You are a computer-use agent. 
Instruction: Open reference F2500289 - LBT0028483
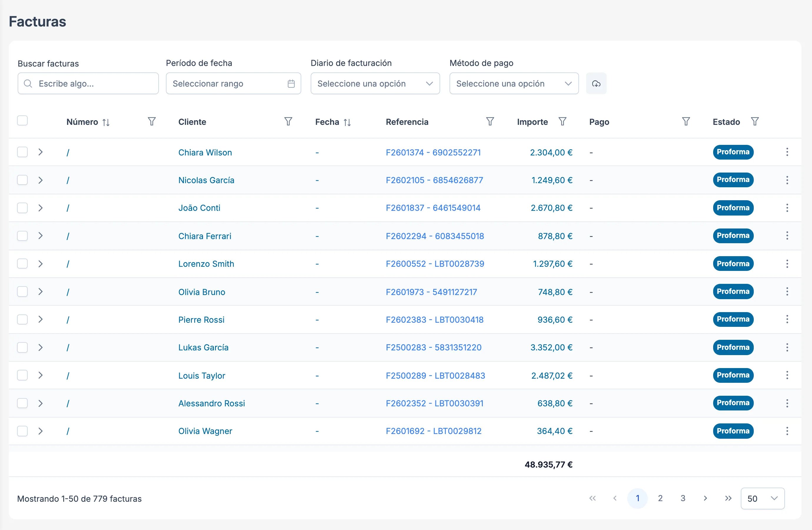pos(435,376)
